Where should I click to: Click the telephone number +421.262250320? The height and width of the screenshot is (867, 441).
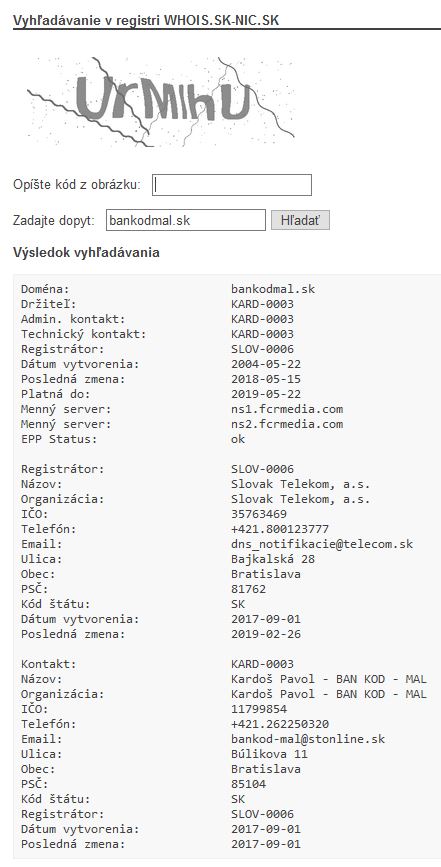click(x=280, y=724)
